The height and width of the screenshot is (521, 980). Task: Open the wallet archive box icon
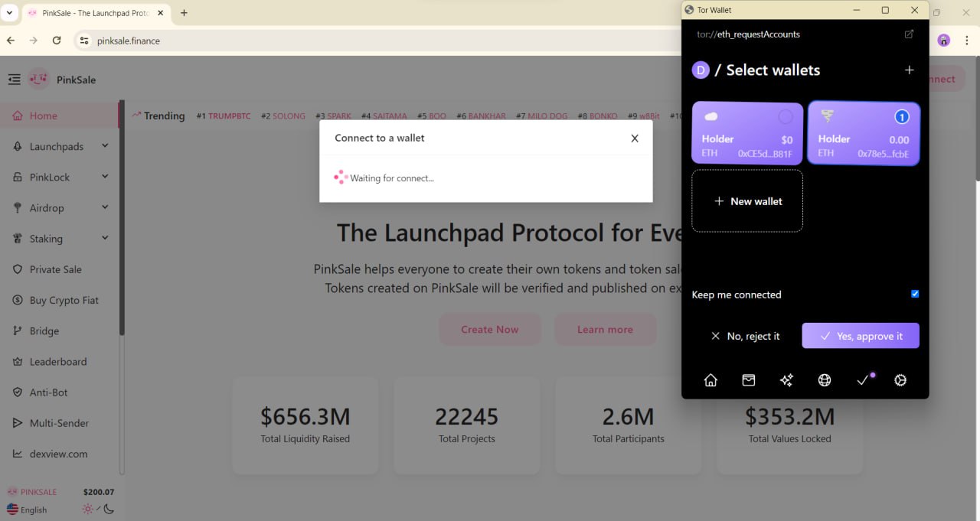749,380
